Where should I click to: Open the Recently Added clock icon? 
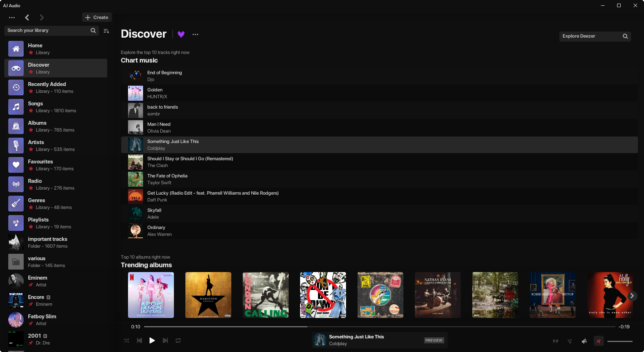[16, 87]
